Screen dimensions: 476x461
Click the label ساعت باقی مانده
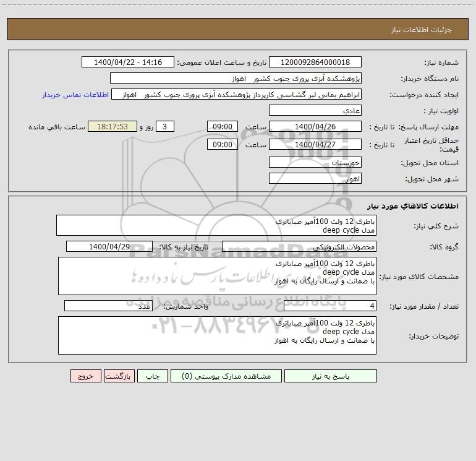coord(57,127)
